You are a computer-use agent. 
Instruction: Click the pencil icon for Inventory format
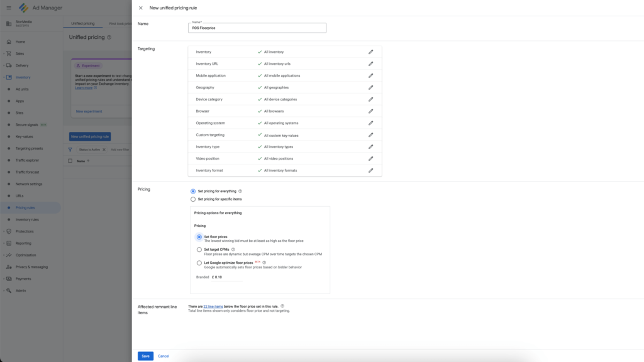370,170
